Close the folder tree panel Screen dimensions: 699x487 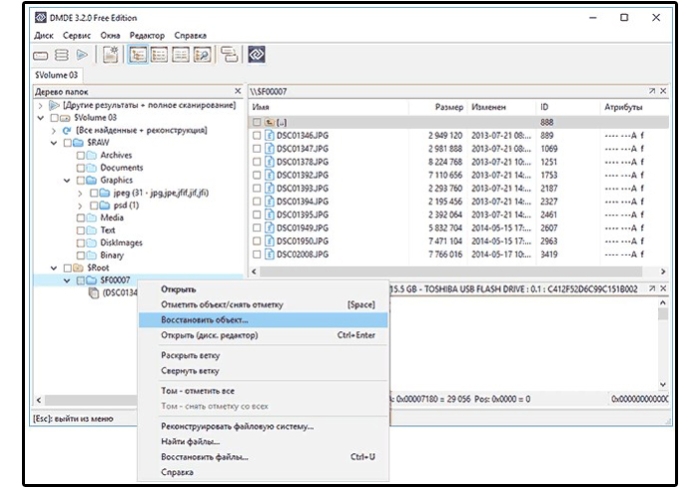pos(238,91)
